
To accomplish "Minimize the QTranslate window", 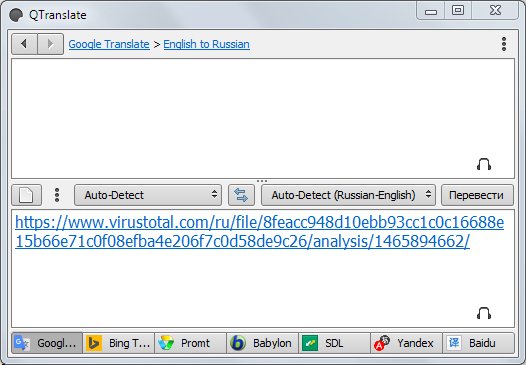I will pos(430,10).
